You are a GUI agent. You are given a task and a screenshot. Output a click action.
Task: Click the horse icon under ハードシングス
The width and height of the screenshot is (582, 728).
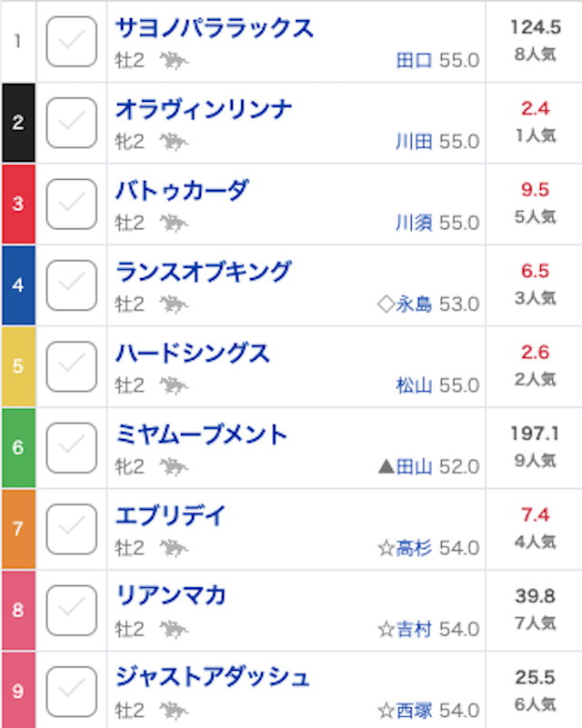click(x=174, y=386)
